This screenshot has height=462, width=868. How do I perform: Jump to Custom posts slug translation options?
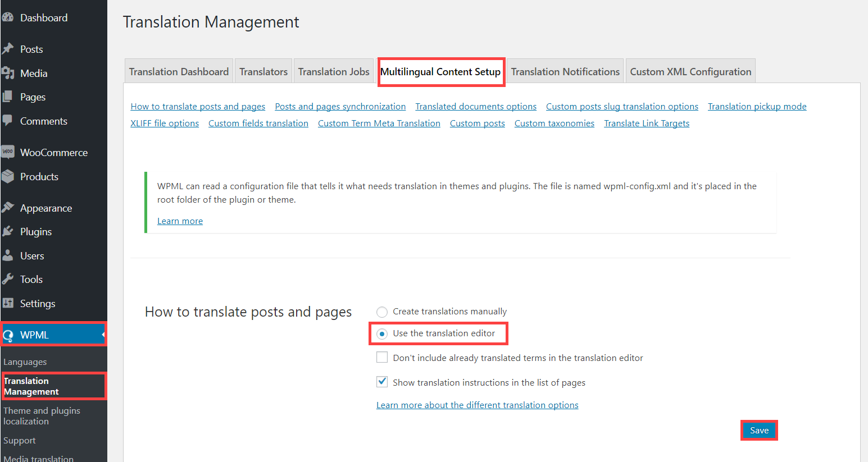[x=622, y=107]
